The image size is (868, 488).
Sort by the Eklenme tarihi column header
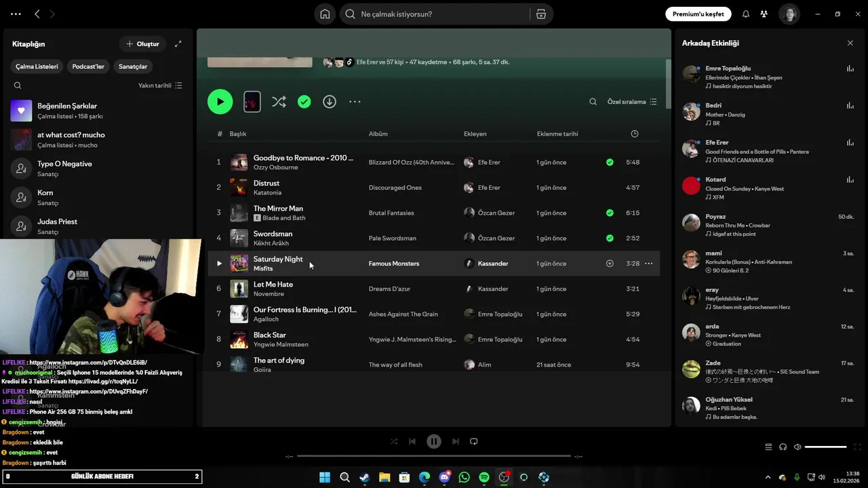coord(557,134)
